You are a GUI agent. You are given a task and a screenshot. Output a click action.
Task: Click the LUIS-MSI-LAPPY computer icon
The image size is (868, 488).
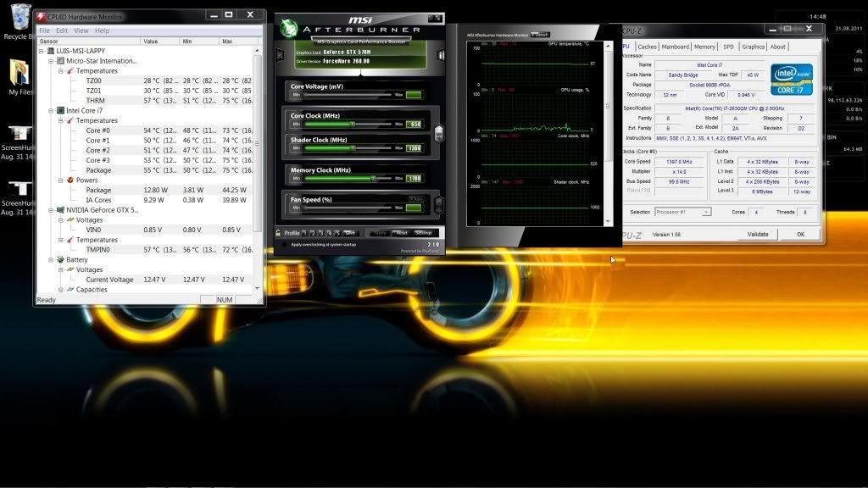(x=50, y=51)
